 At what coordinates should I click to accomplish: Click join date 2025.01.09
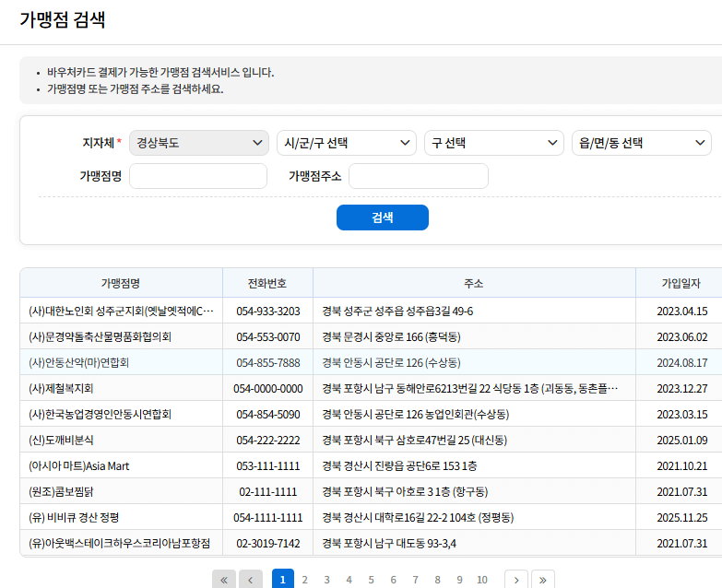(x=682, y=440)
